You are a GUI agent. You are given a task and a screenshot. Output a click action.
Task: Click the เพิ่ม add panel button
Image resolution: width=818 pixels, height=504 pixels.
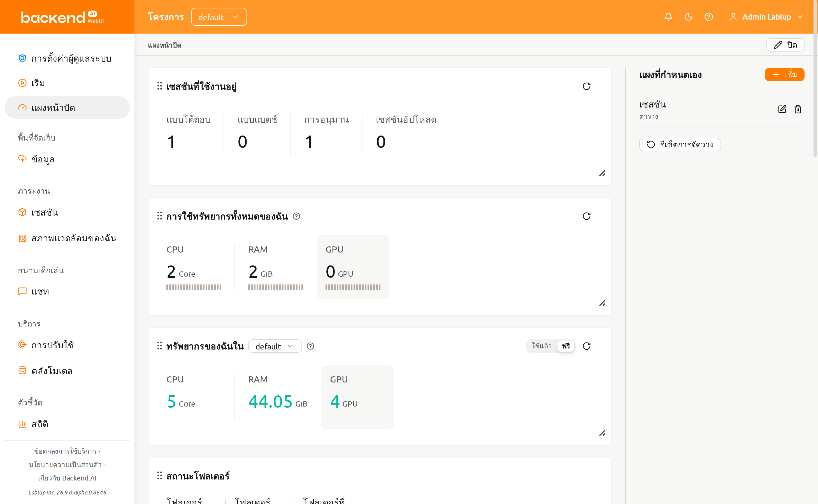(784, 74)
